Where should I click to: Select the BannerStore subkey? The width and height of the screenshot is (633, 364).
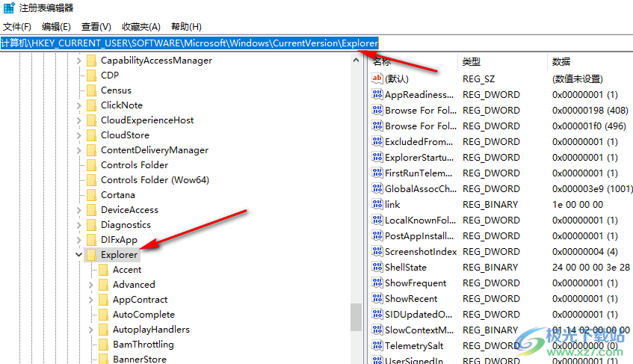[140, 359]
